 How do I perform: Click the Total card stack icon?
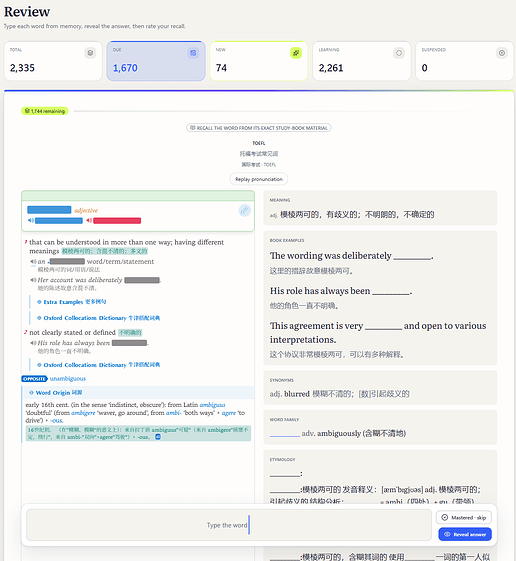point(90,53)
